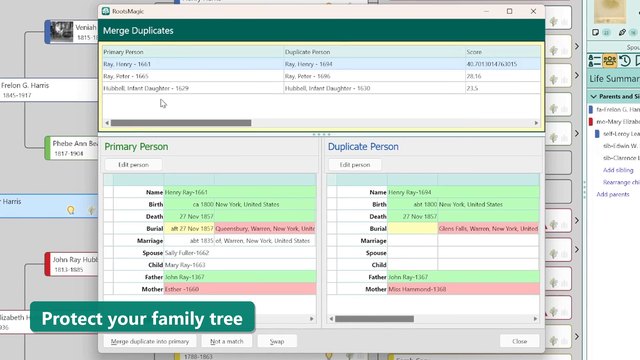The height and width of the screenshot is (360, 640).
Task: Edit person under Duplicate Person
Action: coord(355,165)
